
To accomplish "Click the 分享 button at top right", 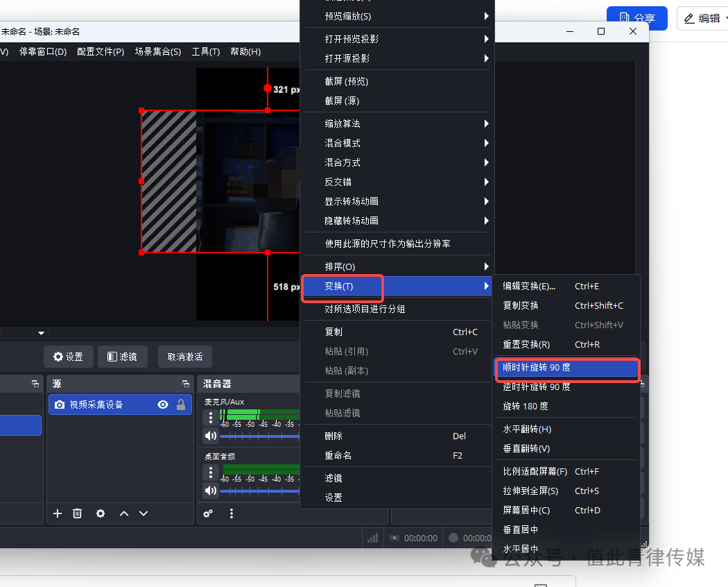I will click(636, 18).
